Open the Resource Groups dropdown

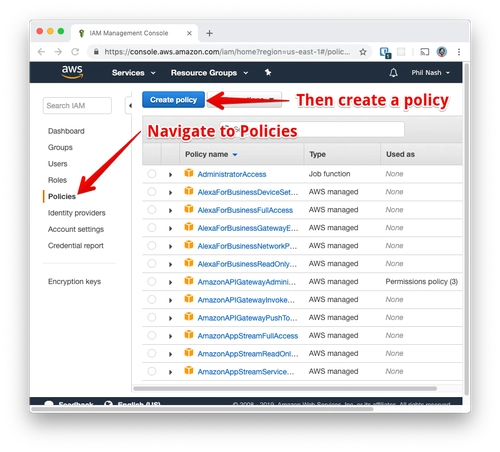pos(209,73)
